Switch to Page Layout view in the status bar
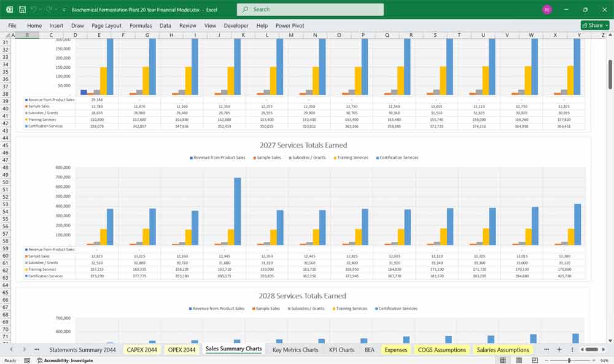This screenshot has height=364, width=614. tap(519, 360)
